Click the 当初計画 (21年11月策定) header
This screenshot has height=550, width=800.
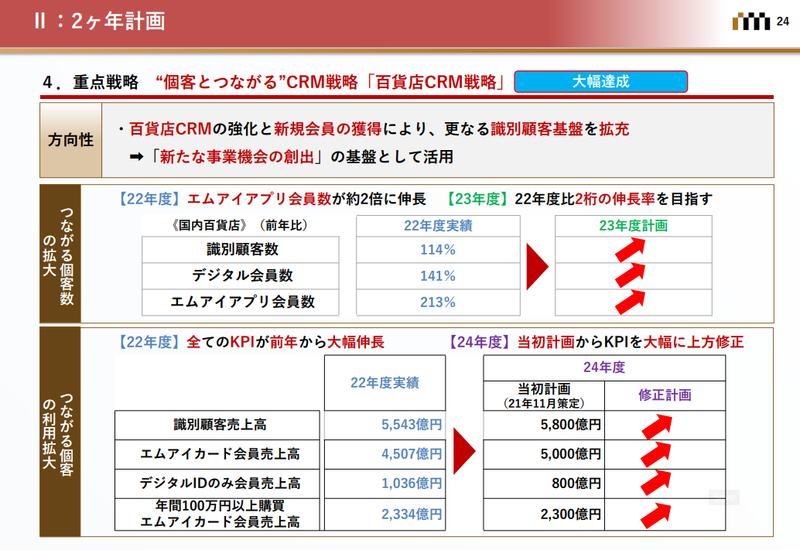tap(544, 396)
